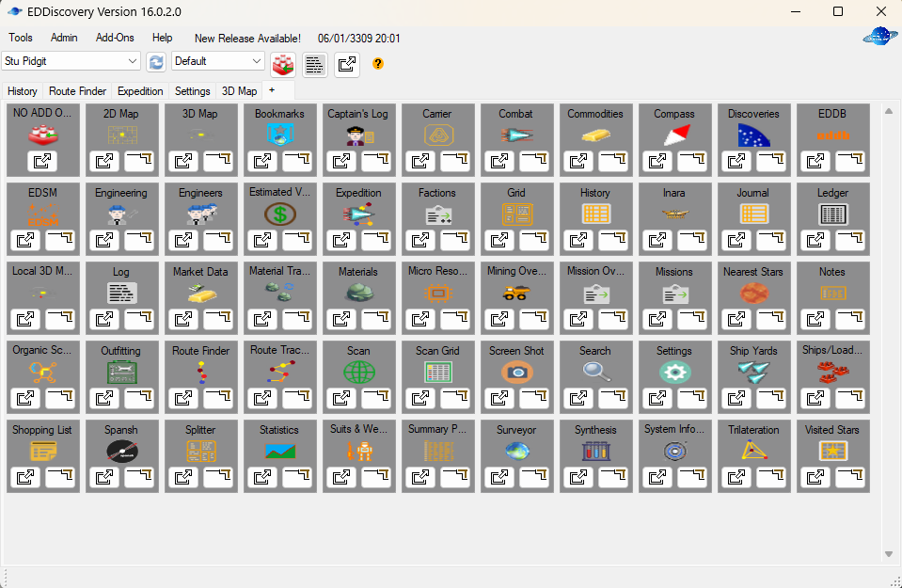Pop out the EDSM panel window
This screenshot has width=902, height=588.
[25, 240]
